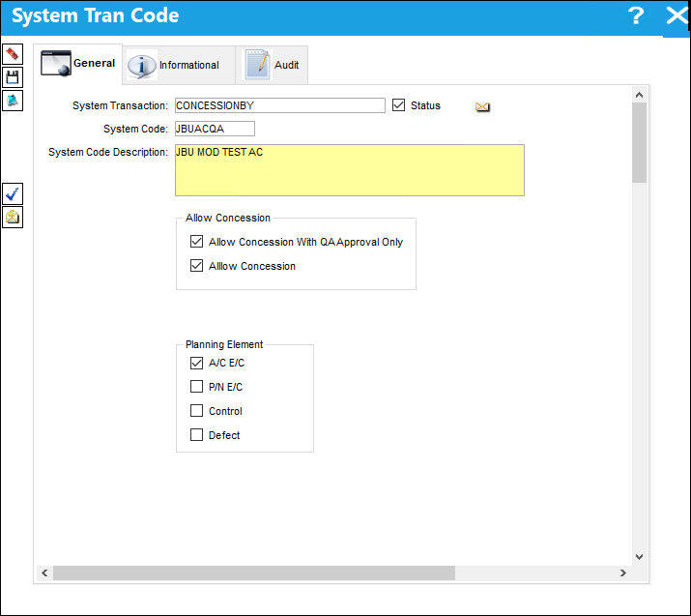
Task: Switch to the General tab
Action: pos(78,64)
